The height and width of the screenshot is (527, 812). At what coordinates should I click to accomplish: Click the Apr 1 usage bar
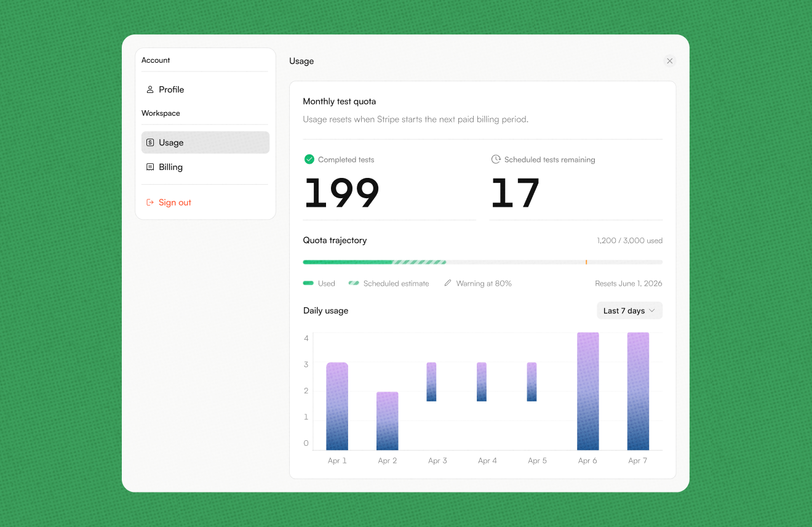pyautogui.click(x=337, y=406)
